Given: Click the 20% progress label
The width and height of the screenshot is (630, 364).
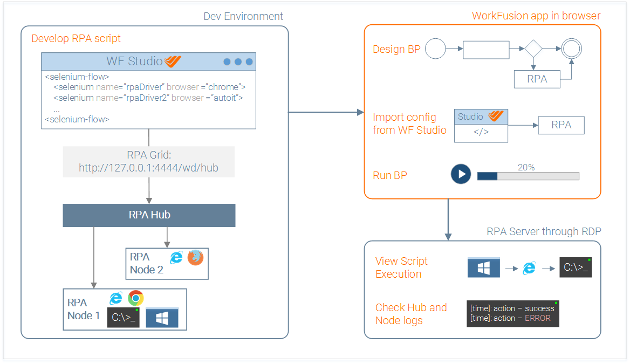Looking at the screenshot, I should [x=526, y=168].
